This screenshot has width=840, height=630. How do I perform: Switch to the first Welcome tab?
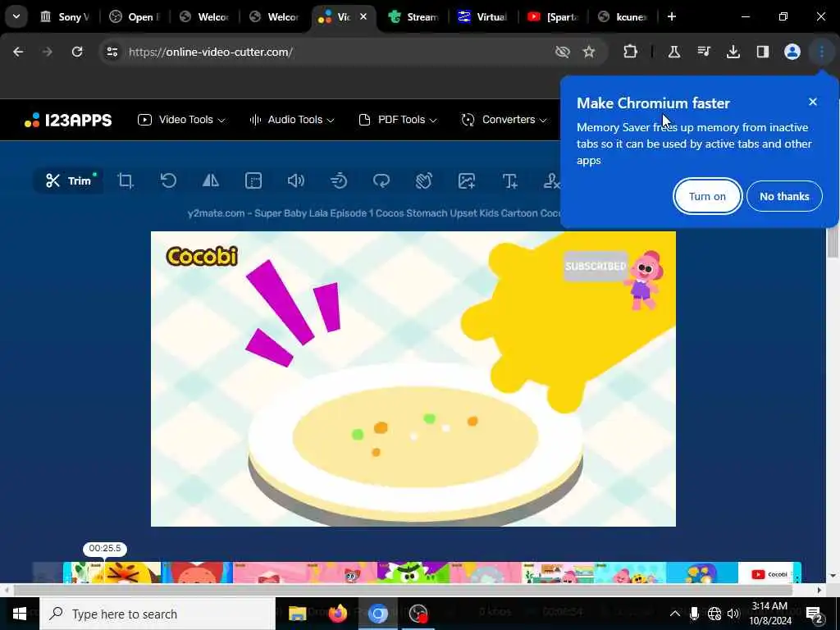pyautogui.click(x=204, y=17)
